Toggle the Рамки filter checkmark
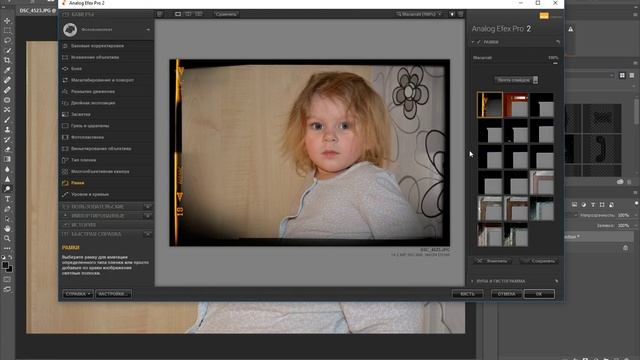The image size is (640, 360). [x=479, y=42]
